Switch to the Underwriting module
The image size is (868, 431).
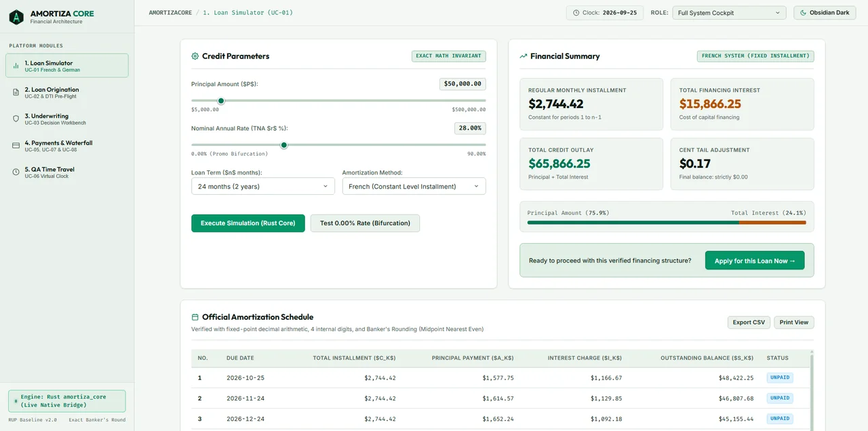coord(67,119)
